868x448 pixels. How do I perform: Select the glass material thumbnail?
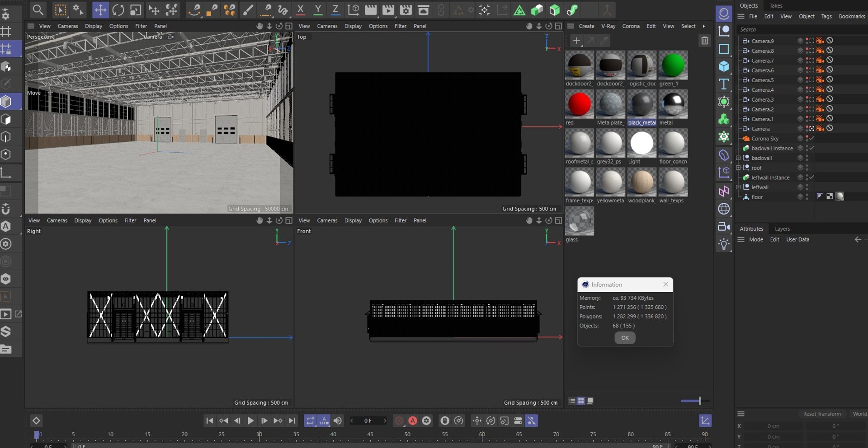pos(579,221)
